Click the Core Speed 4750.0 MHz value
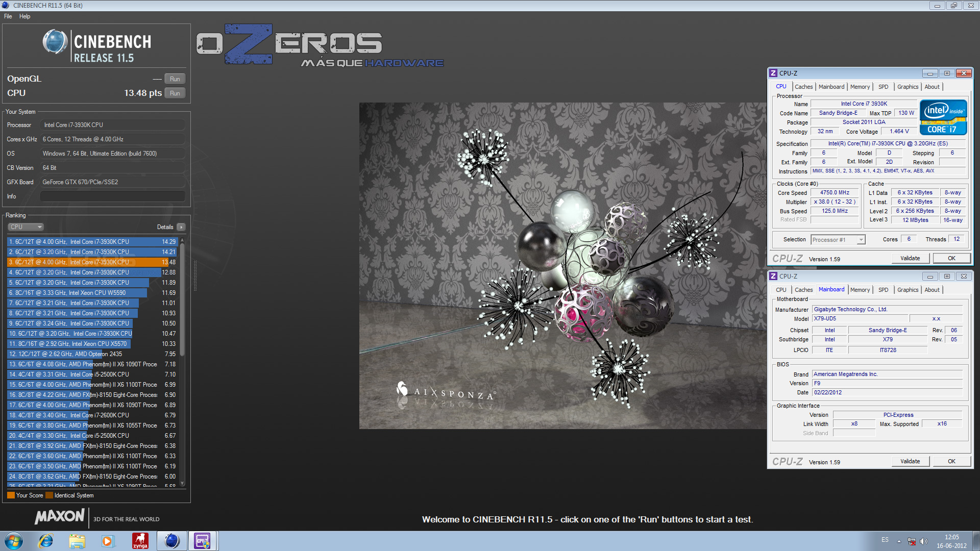Screen dimensions: 980x551 pyautogui.click(x=835, y=193)
